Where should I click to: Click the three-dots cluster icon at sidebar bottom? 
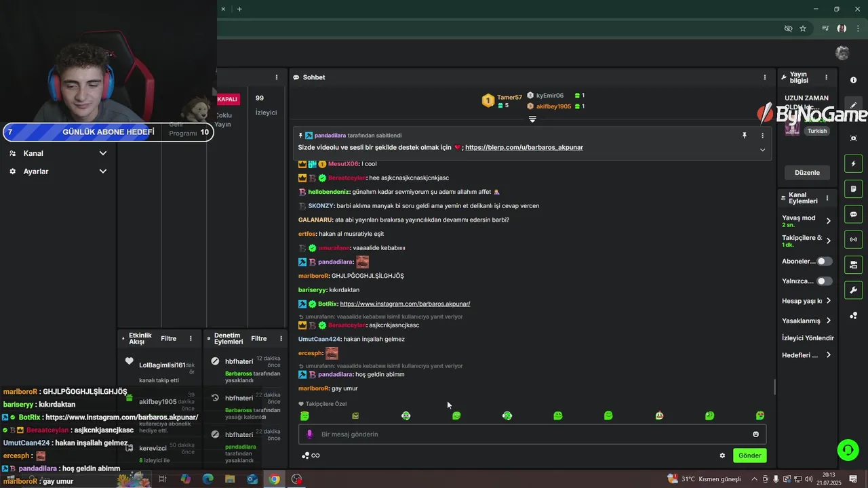(x=853, y=316)
